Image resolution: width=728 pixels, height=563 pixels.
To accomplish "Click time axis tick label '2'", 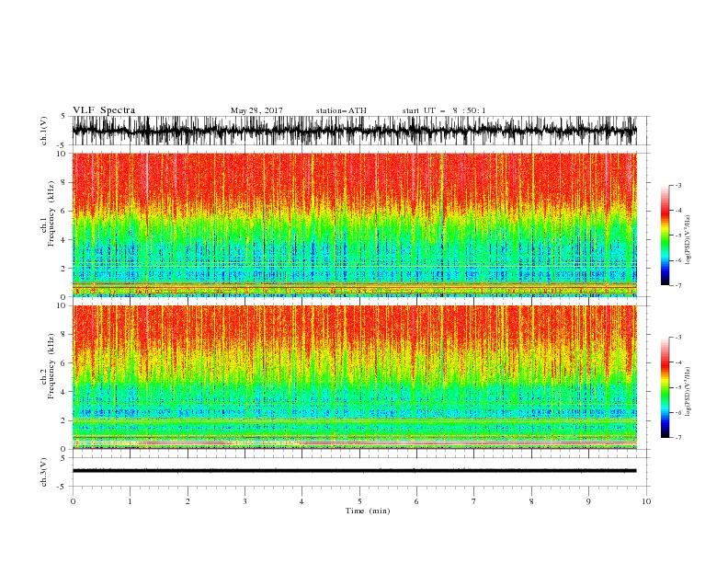I will pos(188,501).
